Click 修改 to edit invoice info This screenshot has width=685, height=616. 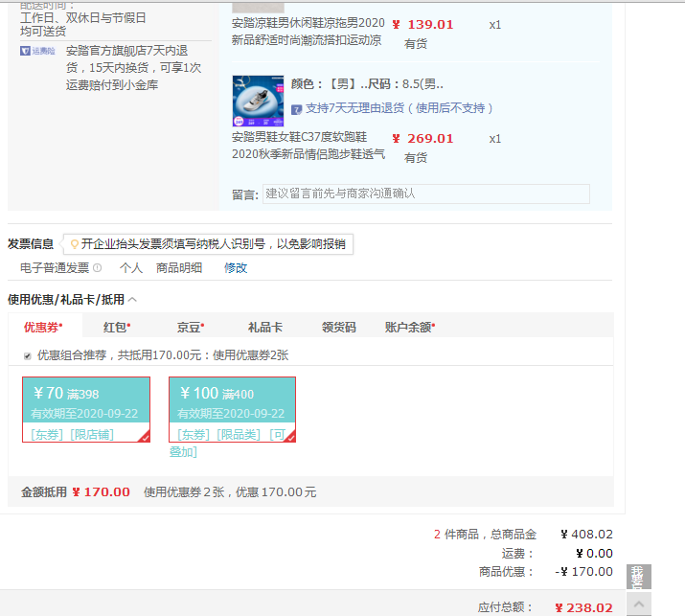[x=236, y=268]
